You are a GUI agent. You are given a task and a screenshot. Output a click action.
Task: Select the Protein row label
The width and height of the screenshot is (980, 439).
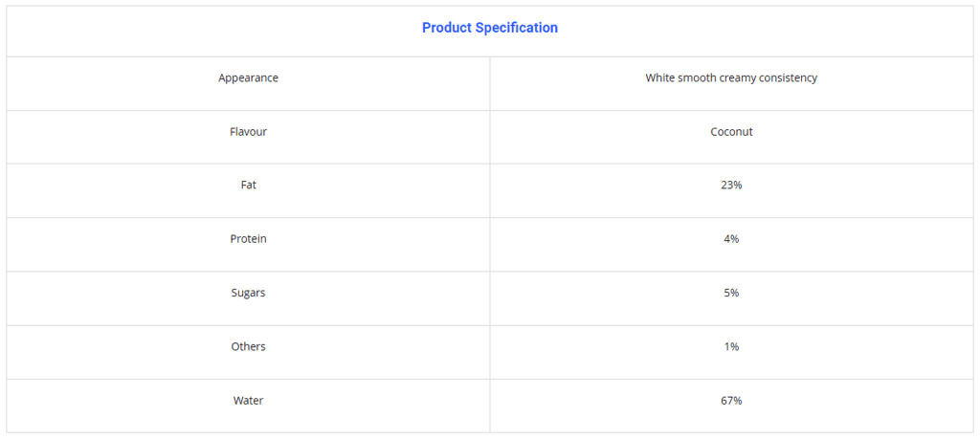click(x=248, y=239)
